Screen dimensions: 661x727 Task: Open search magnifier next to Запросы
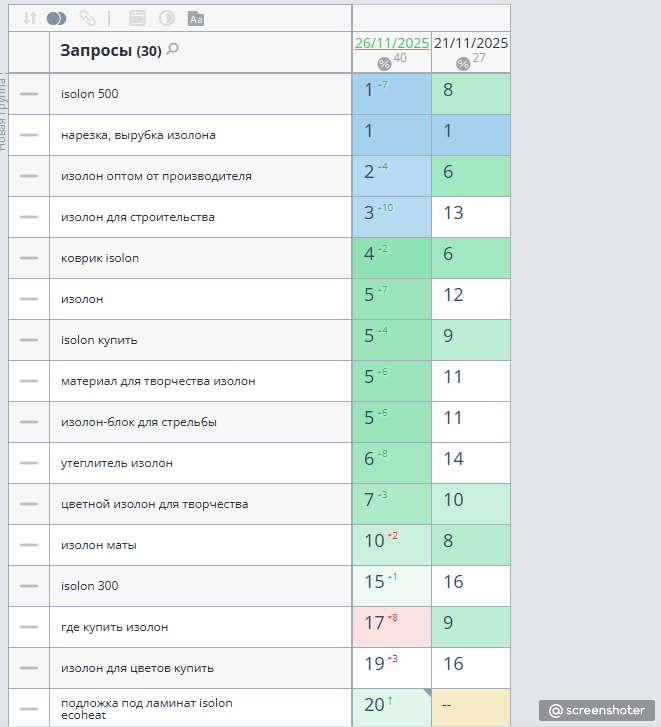point(172,49)
